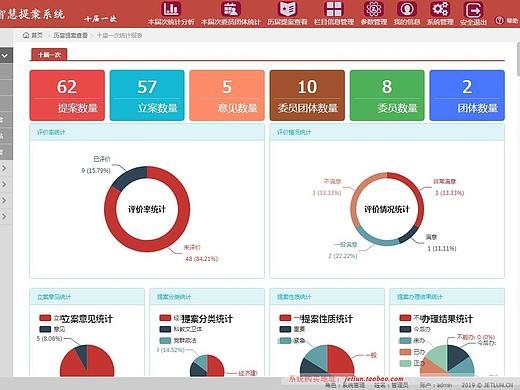Screen dimensions: 520x390
Task: Expand fourth right-chevron sidebar item
Action: tap(4, 217)
